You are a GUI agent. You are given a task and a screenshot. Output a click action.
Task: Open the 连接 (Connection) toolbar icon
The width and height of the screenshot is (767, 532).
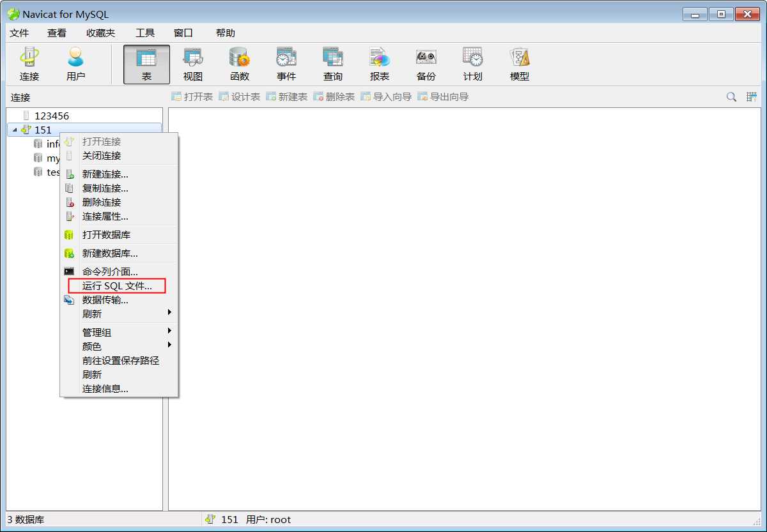point(29,64)
